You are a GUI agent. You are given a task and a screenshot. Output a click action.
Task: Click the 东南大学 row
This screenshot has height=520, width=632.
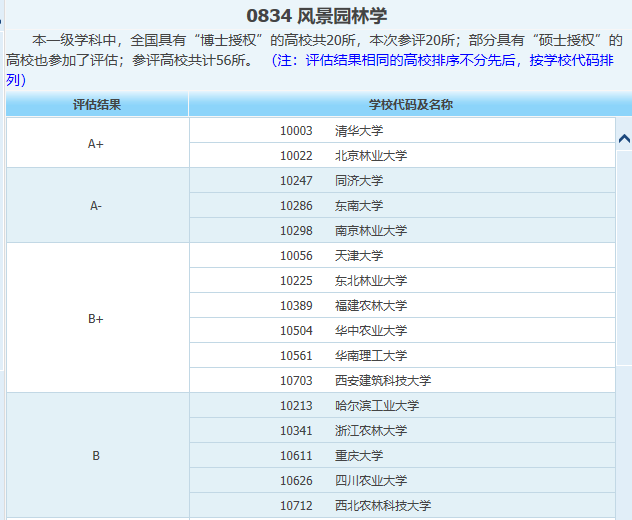359,206
